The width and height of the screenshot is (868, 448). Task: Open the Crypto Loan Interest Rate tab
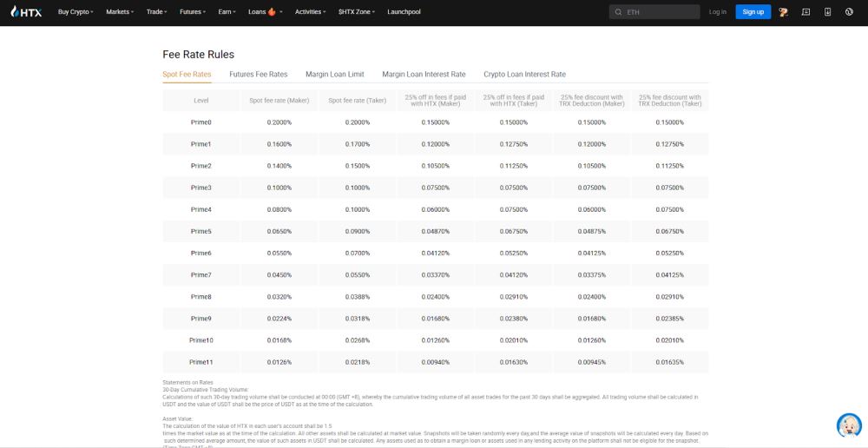(525, 74)
